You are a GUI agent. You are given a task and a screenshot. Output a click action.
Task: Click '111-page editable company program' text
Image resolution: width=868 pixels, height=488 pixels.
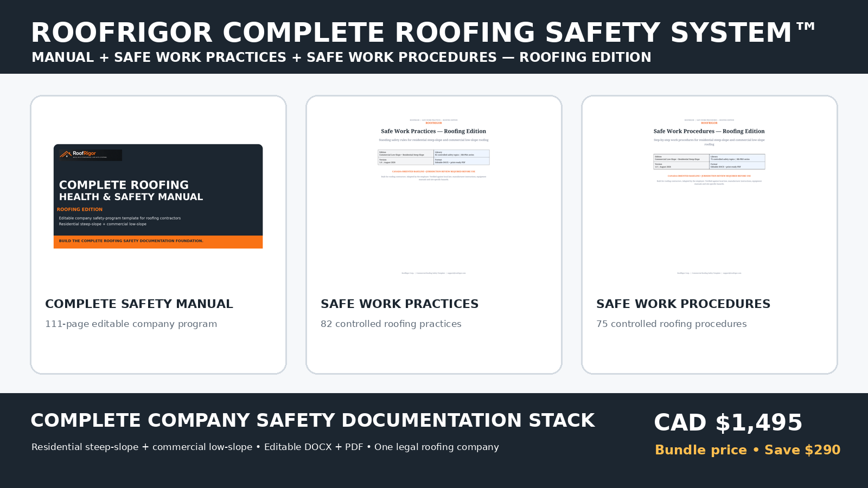tap(131, 324)
